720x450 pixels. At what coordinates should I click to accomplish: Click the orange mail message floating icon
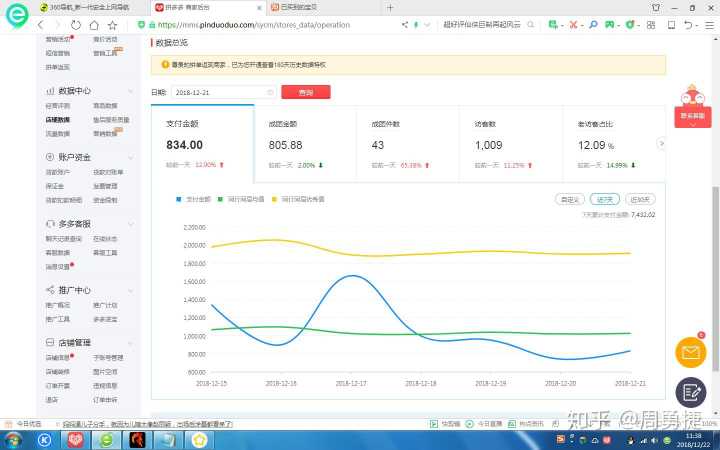(690, 352)
